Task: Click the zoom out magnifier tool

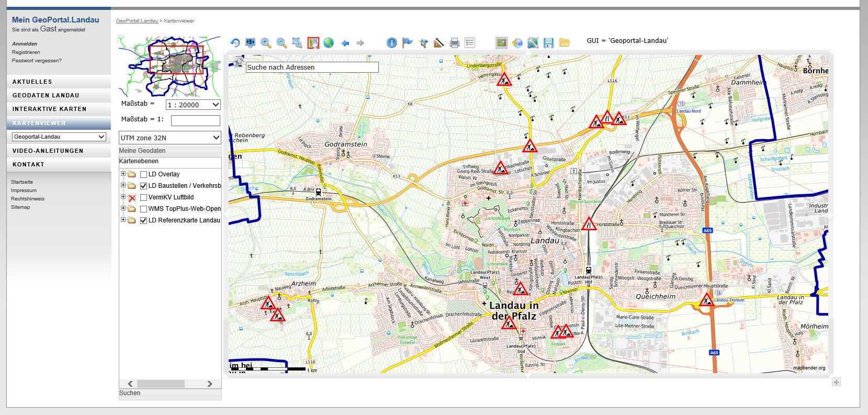Action: click(x=281, y=43)
